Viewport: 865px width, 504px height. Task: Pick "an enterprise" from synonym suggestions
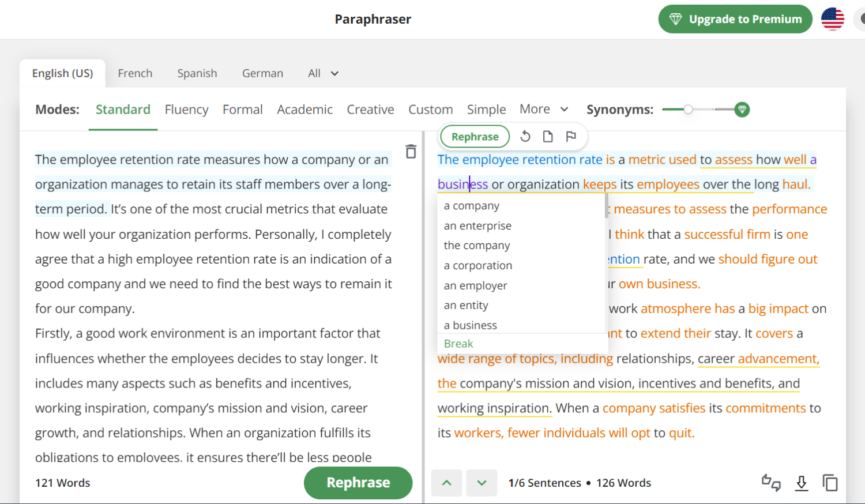pyautogui.click(x=477, y=226)
